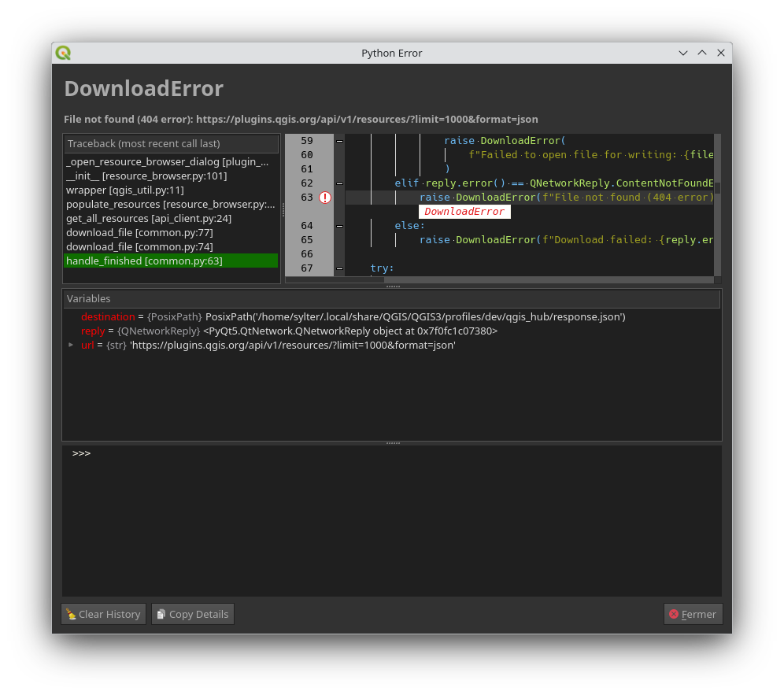Viewport: 784px width, 695px height.
Task: Close the Python Error window
Action: click(x=721, y=53)
